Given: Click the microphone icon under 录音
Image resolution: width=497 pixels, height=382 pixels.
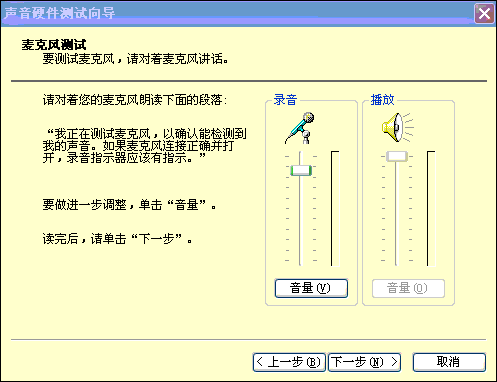Looking at the screenshot, I should (300, 128).
